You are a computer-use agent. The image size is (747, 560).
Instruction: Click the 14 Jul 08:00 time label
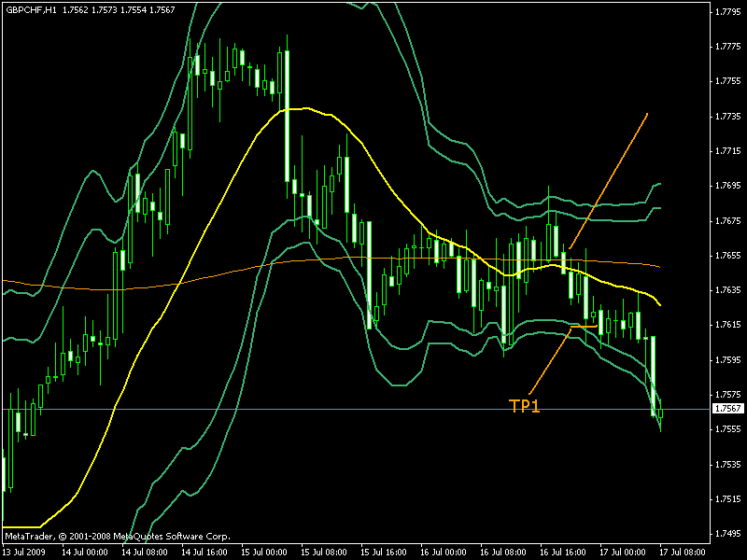[145, 552]
